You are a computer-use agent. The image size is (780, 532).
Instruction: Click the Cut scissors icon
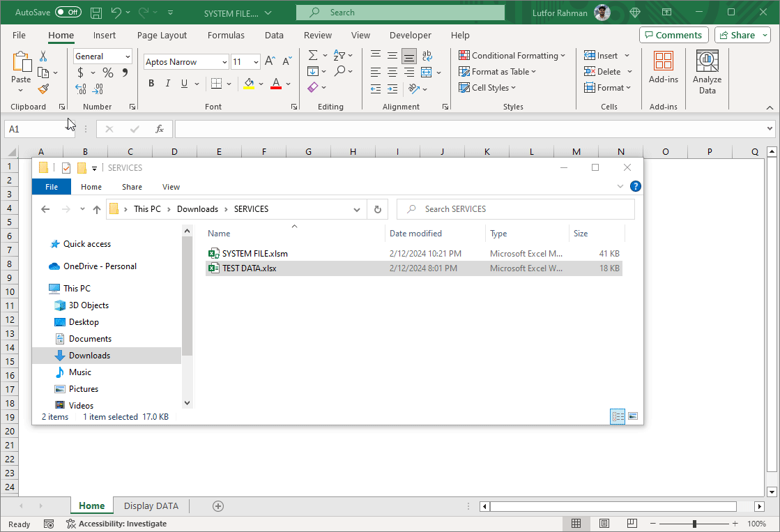[43, 56]
